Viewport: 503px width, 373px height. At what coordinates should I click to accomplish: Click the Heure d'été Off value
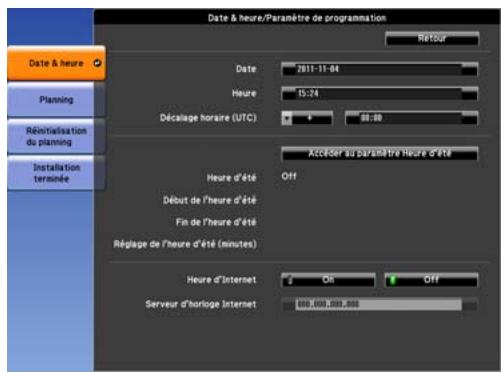coord(289,176)
